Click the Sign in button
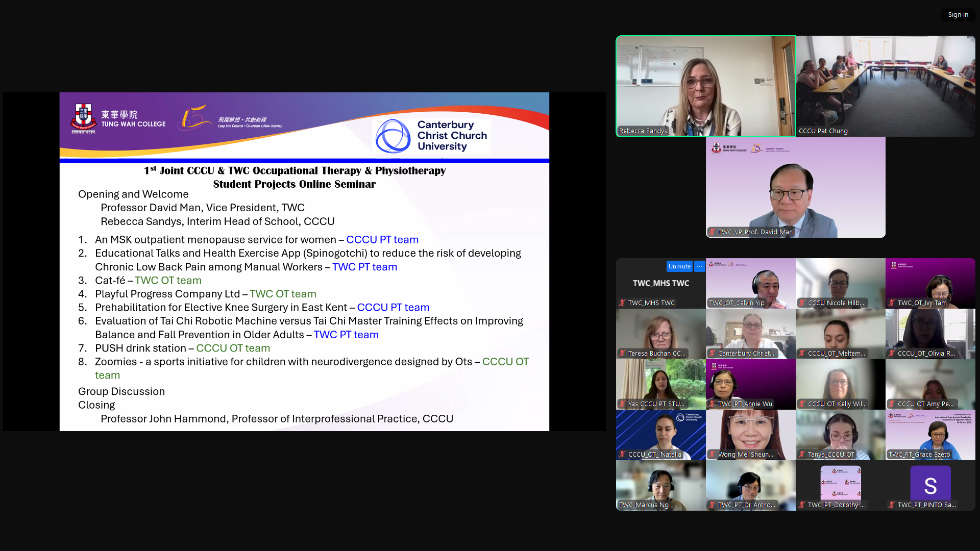Image resolution: width=980 pixels, height=551 pixels. (958, 15)
